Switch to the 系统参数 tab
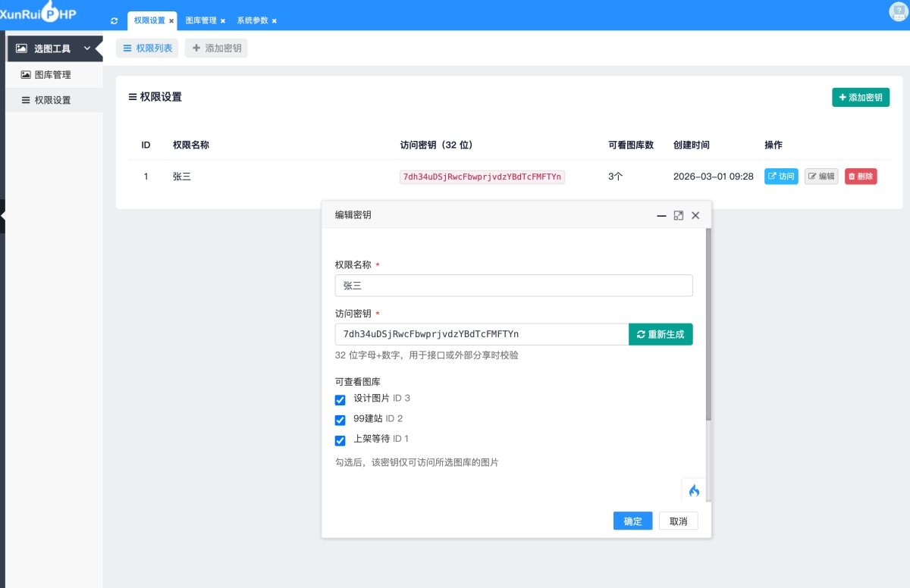The width and height of the screenshot is (910, 588). pos(252,20)
